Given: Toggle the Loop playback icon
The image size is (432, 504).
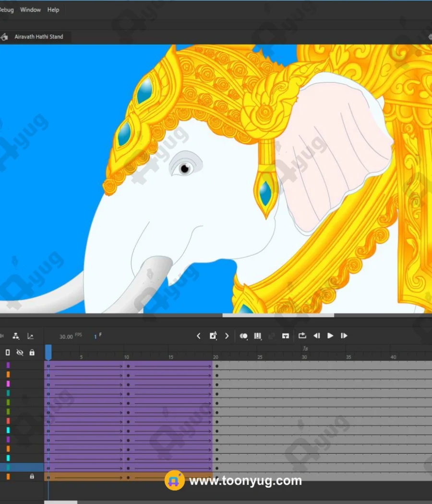Looking at the screenshot, I should (x=302, y=336).
